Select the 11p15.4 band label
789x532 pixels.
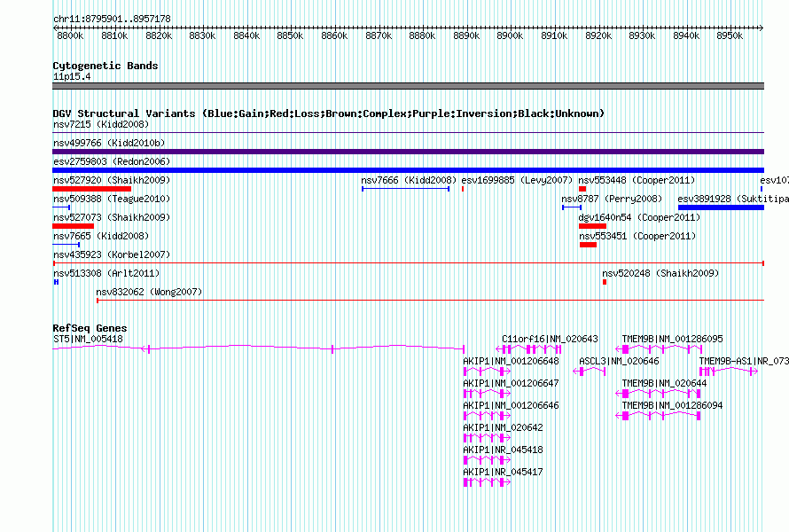click(x=72, y=76)
